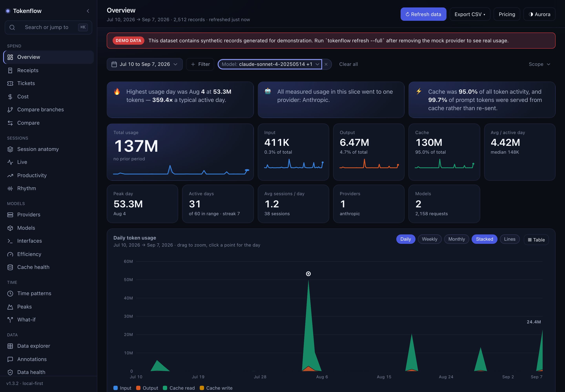Click the What-if branching icon
This screenshot has height=392, width=565.
[x=10, y=320]
